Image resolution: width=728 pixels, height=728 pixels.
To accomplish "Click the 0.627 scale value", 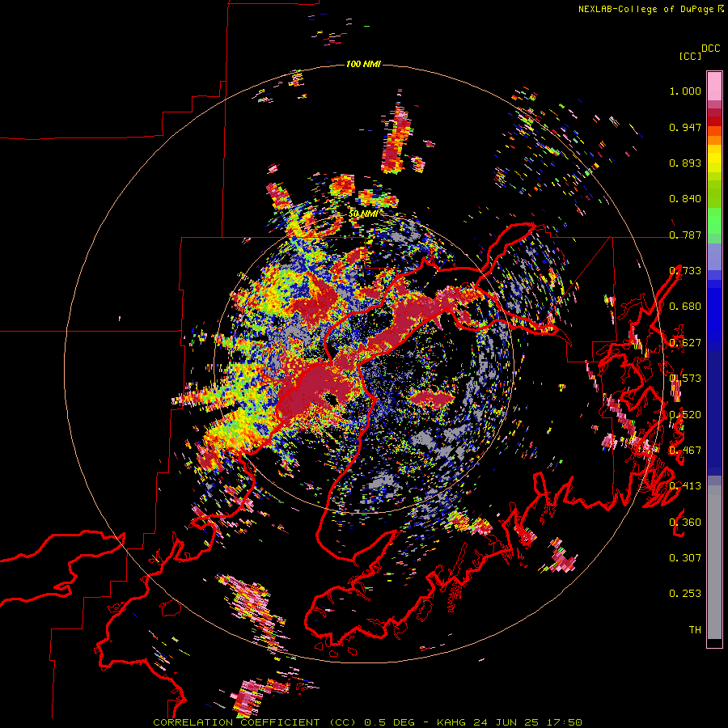I will coord(685,343).
